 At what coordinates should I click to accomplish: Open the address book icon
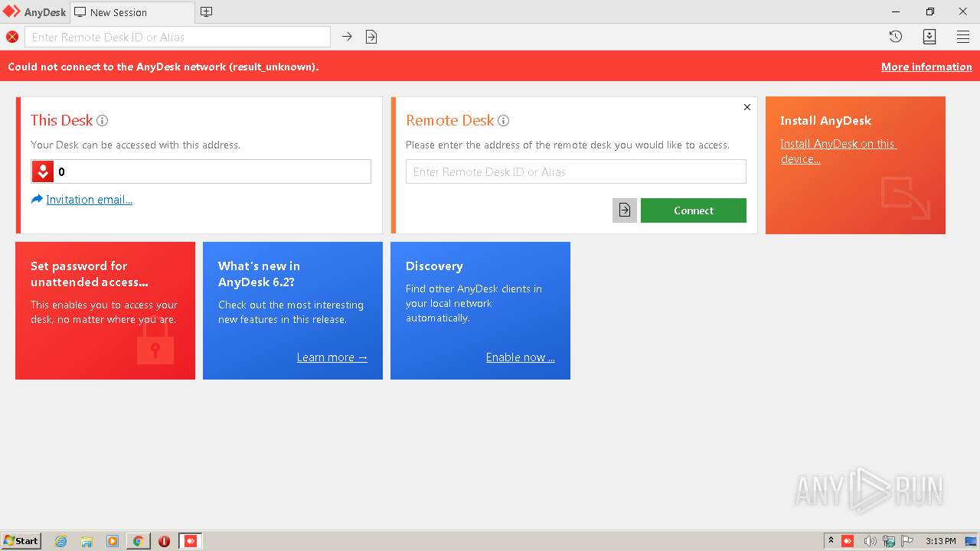coord(929,37)
